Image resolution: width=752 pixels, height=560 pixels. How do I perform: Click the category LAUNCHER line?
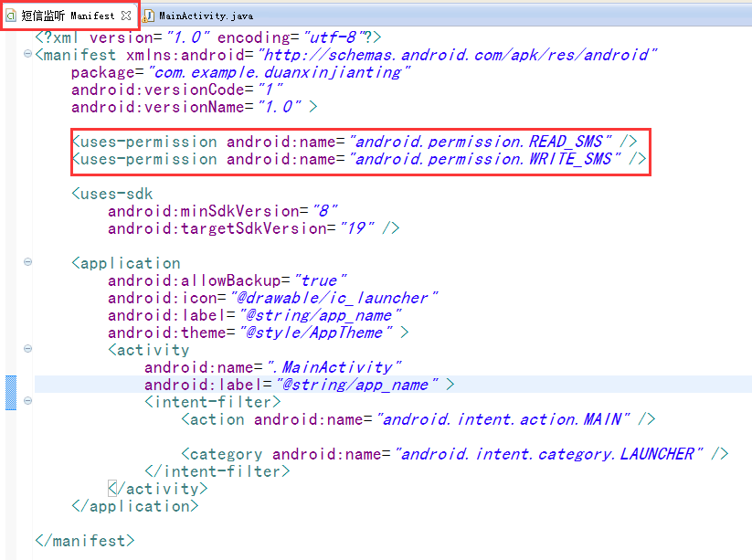455,453
